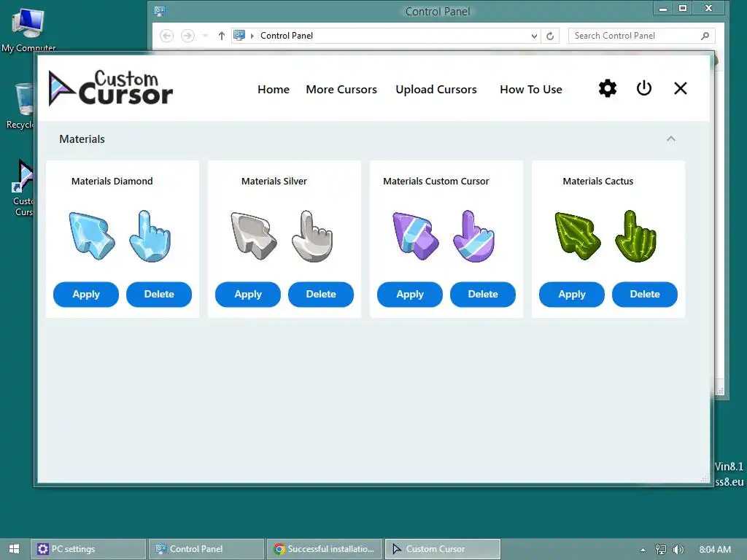Select Custom Cursor desktop shortcut
Viewport: 747px width, 560px height.
click(x=23, y=187)
